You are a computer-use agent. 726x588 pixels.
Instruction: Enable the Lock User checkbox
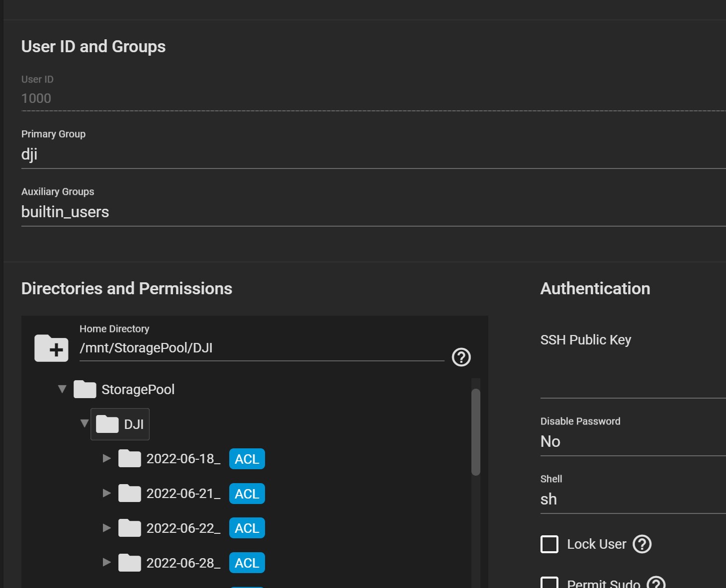pos(549,544)
